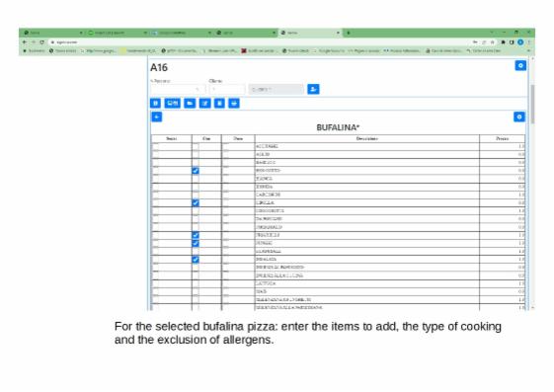Click the blue trash icon in toolbar
This screenshot has height=392, width=554.
click(219, 103)
